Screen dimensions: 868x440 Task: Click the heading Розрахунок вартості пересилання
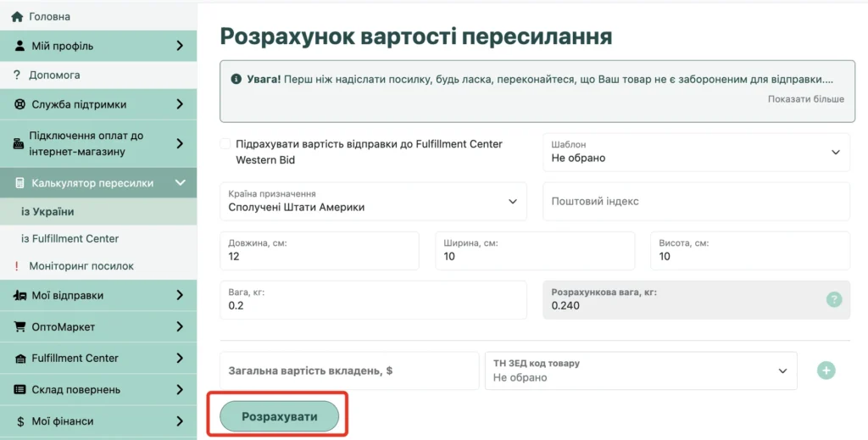[x=416, y=36]
